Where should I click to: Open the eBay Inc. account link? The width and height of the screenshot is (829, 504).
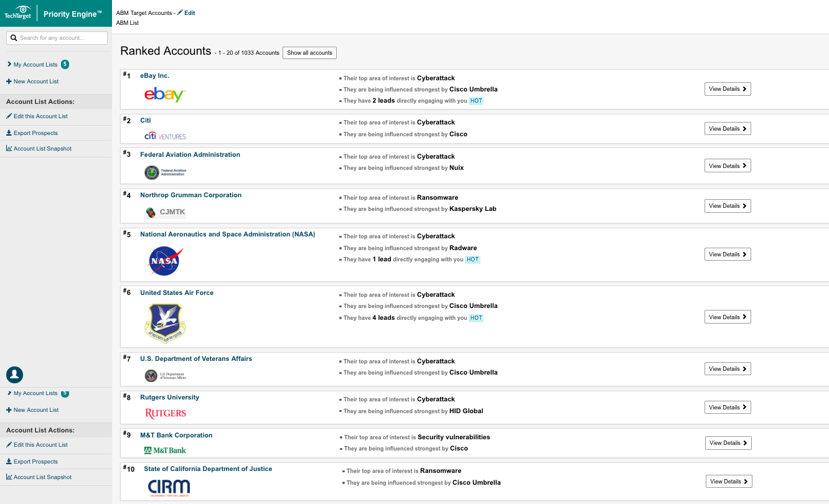154,76
